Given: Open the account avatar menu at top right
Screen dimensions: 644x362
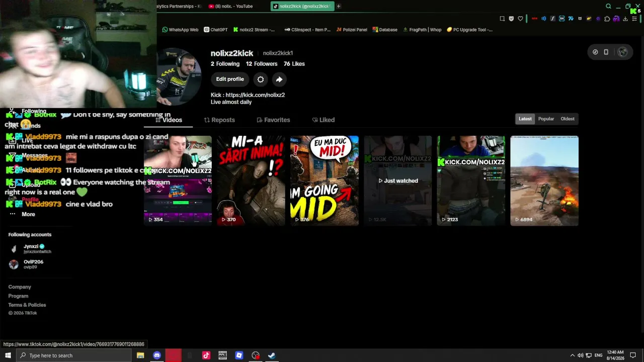Looking at the screenshot, I should pos(623,52).
